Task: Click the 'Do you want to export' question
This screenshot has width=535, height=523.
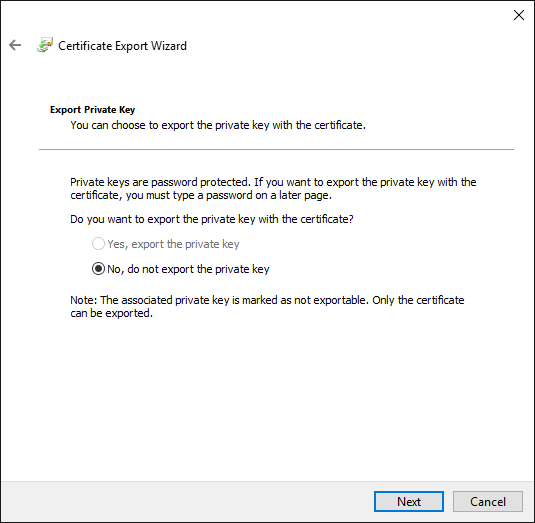Action: point(212,219)
